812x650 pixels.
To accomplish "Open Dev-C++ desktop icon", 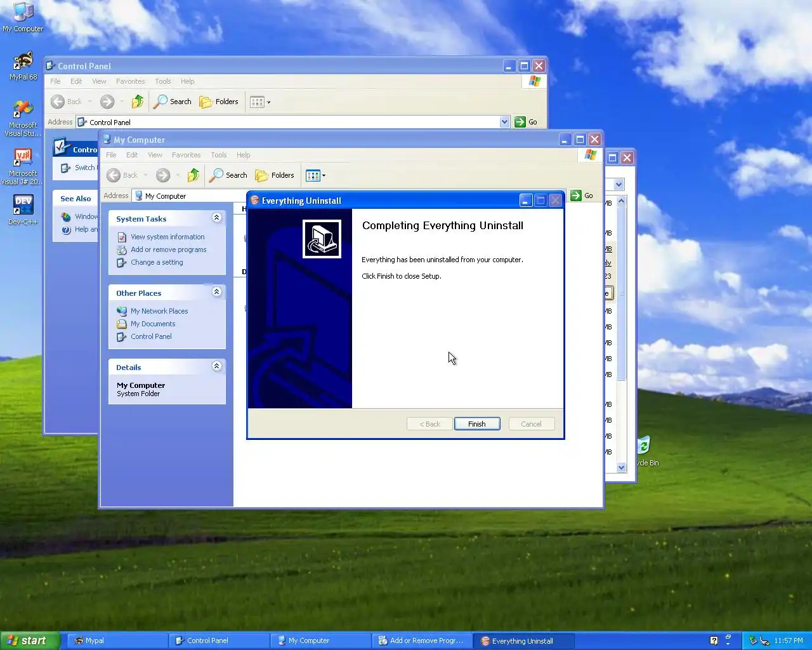I will [x=23, y=210].
